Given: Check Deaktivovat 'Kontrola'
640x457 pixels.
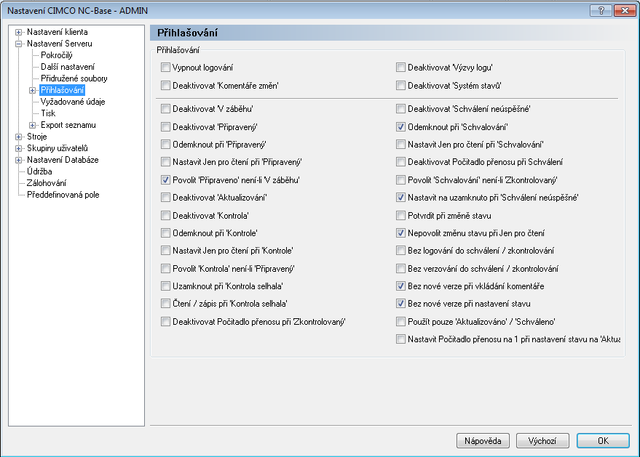Looking at the screenshot, I should coord(165,215).
